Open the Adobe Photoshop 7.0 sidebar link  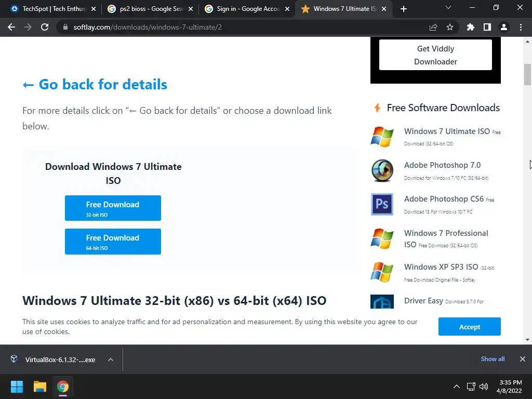tap(442, 165)
